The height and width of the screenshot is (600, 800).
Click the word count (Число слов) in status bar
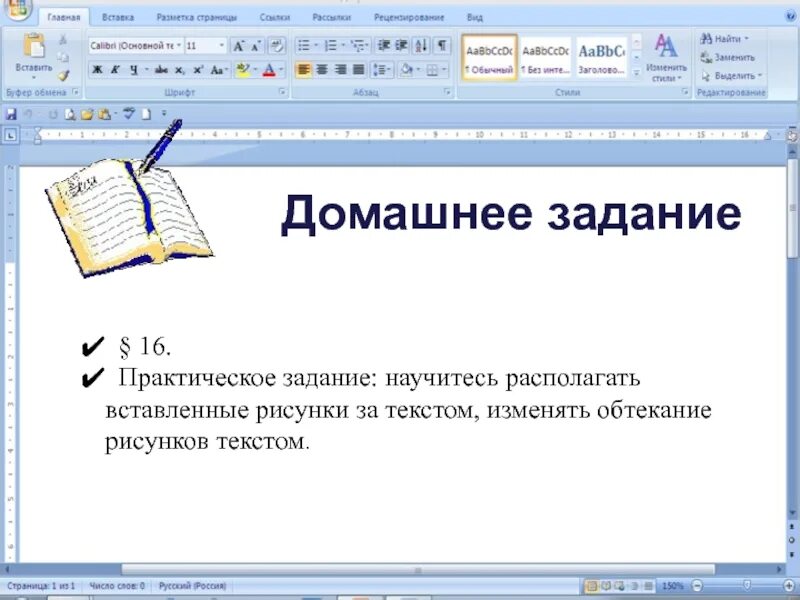(117, 586)
